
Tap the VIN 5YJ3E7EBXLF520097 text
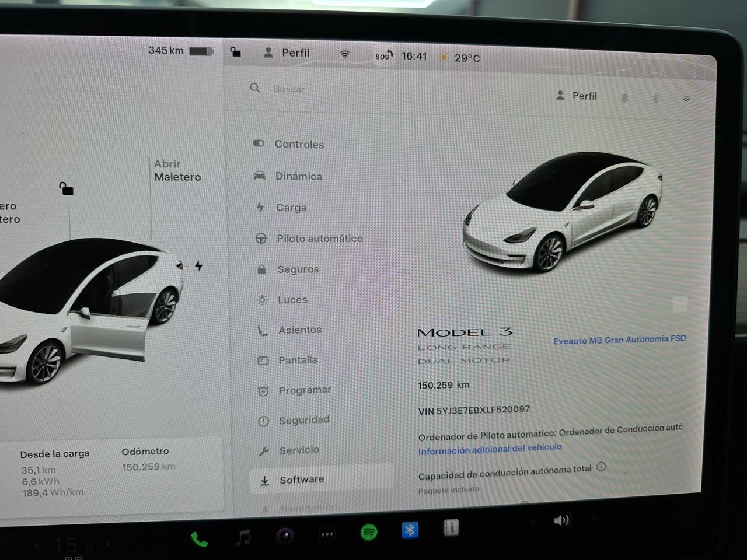click(x=474, y=410)
